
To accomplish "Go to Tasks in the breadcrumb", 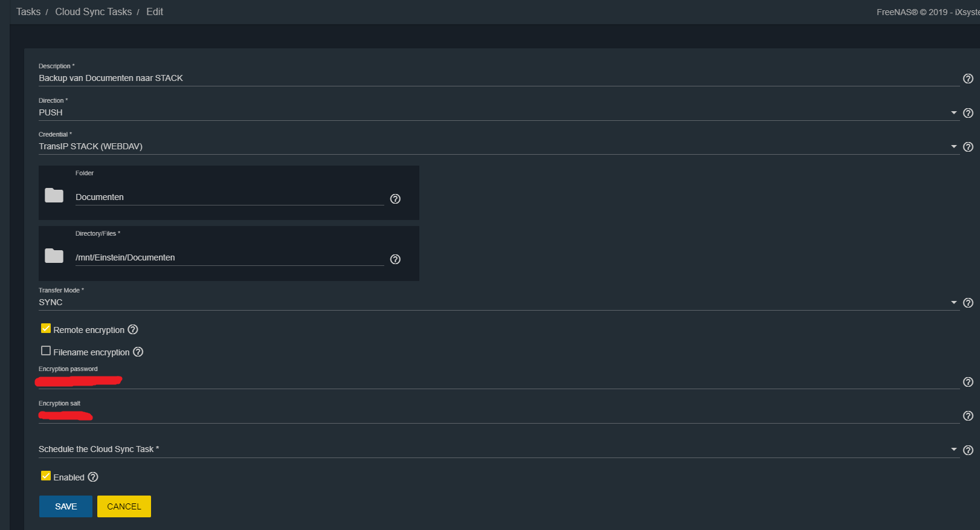I will pos(28,12).
